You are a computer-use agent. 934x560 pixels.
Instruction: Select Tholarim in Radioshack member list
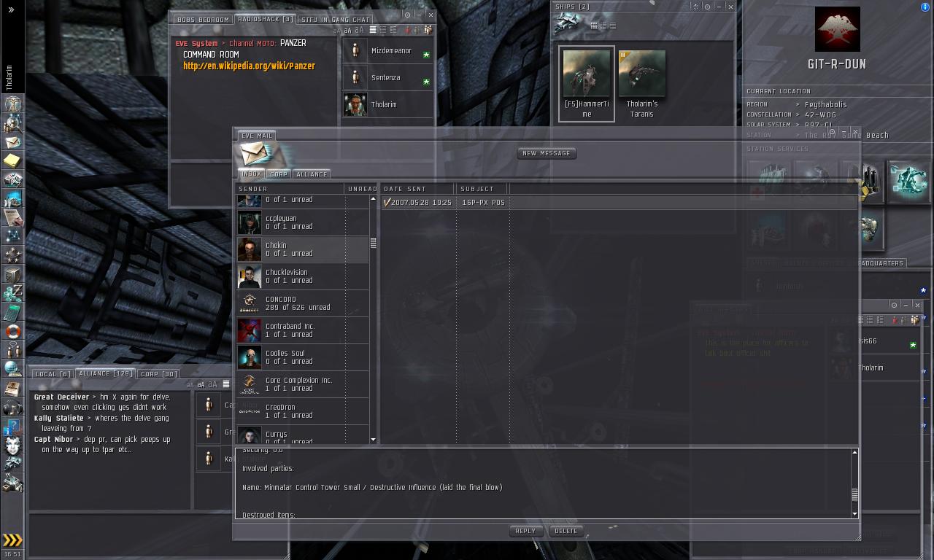[387, 105]
